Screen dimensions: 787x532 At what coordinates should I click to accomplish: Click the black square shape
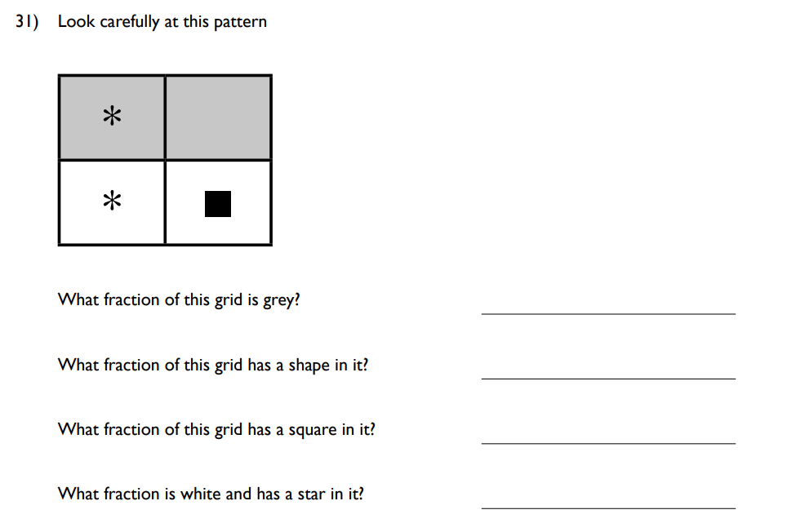218,204
